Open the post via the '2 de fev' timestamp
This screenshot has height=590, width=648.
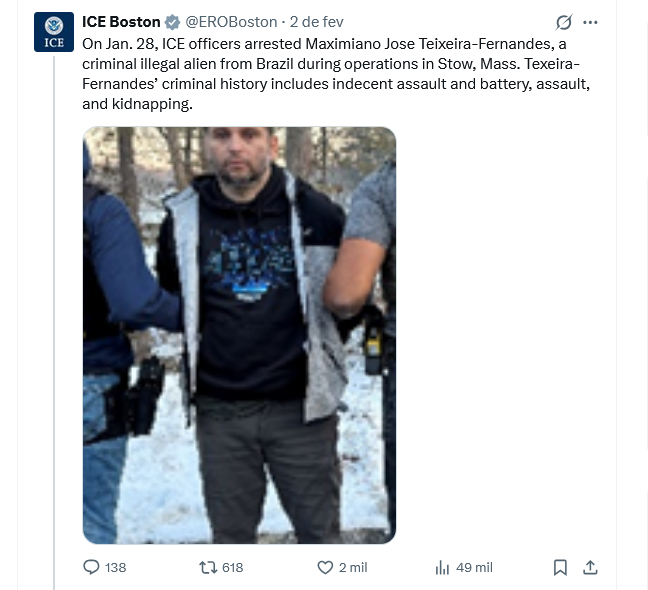(317, 22)
